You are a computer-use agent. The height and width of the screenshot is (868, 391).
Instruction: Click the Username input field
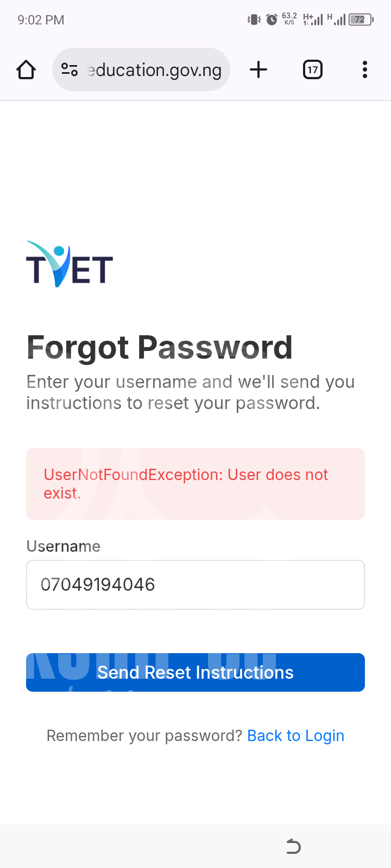point(195,585)
